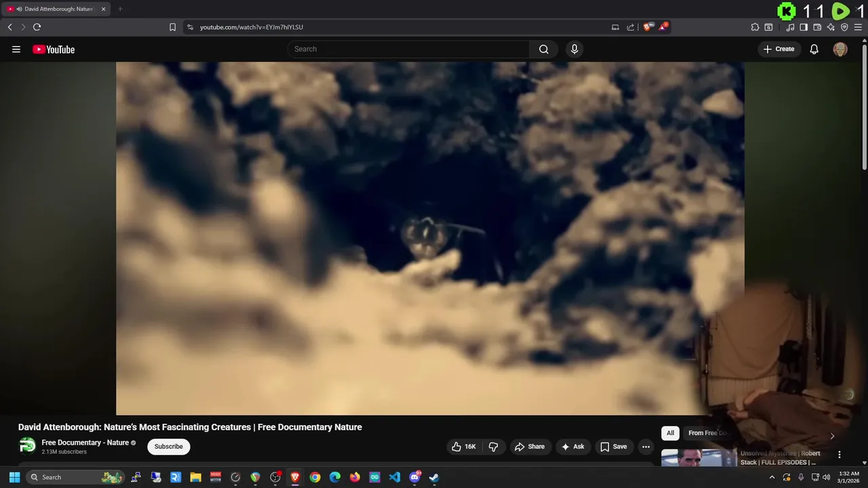The height and width of the screenshot is (488, 868).
Task: Click the URL in the address bar
Action: tap(252, 27)
